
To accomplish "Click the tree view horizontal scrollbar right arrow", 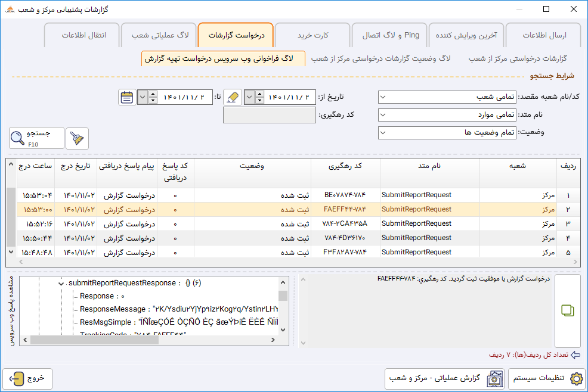I will (273, 340).
